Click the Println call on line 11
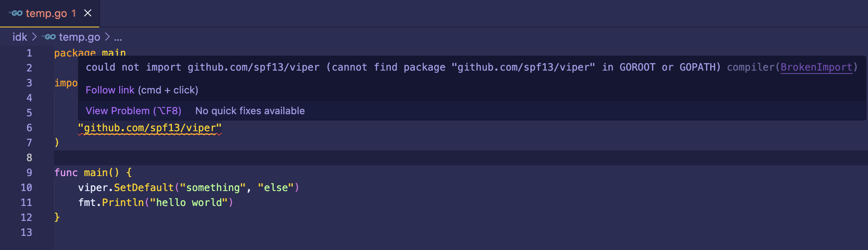The width and height of the screenshot is (868, 250). click(x=123, y=203)
